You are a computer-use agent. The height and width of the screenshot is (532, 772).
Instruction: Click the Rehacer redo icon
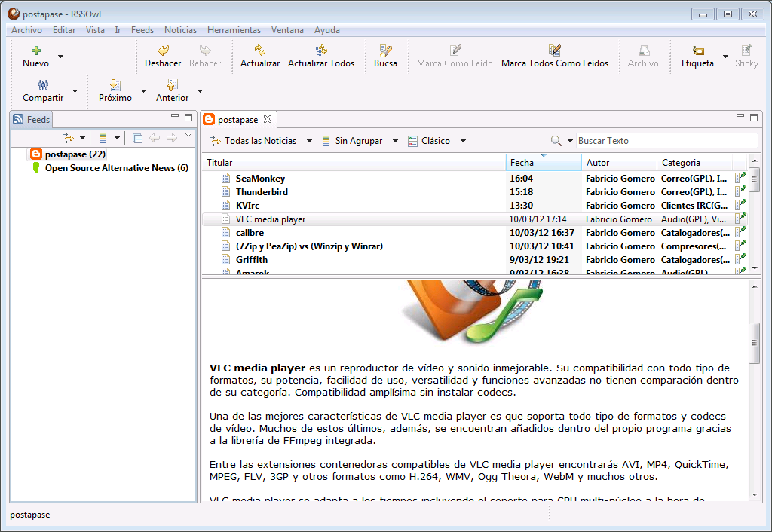pos(205,50)
